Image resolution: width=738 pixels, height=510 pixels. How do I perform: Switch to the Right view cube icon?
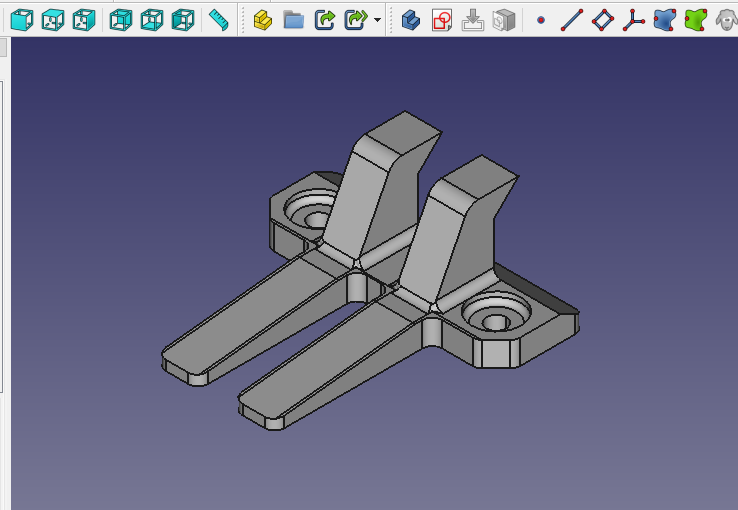pos(85,19)
